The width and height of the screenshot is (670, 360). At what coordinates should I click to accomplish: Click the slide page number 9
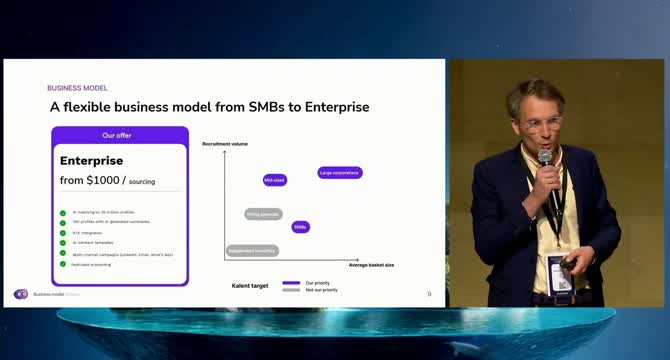[429, 294]
